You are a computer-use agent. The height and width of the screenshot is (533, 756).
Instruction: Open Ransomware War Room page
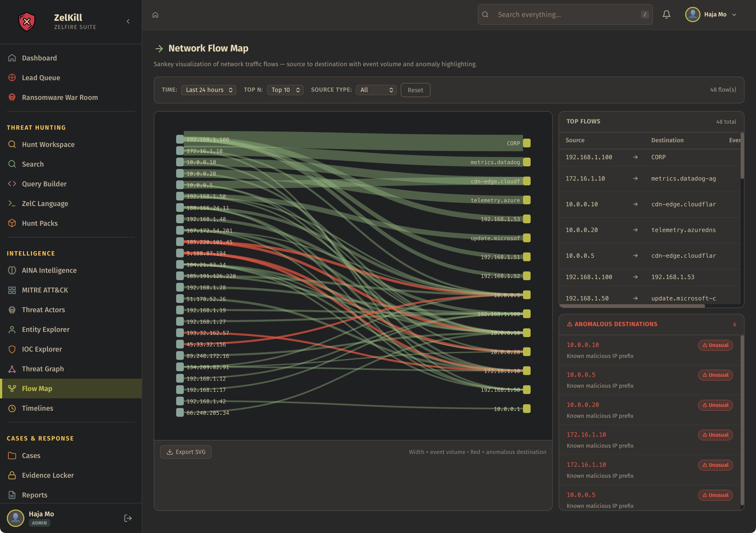[60, 97]
